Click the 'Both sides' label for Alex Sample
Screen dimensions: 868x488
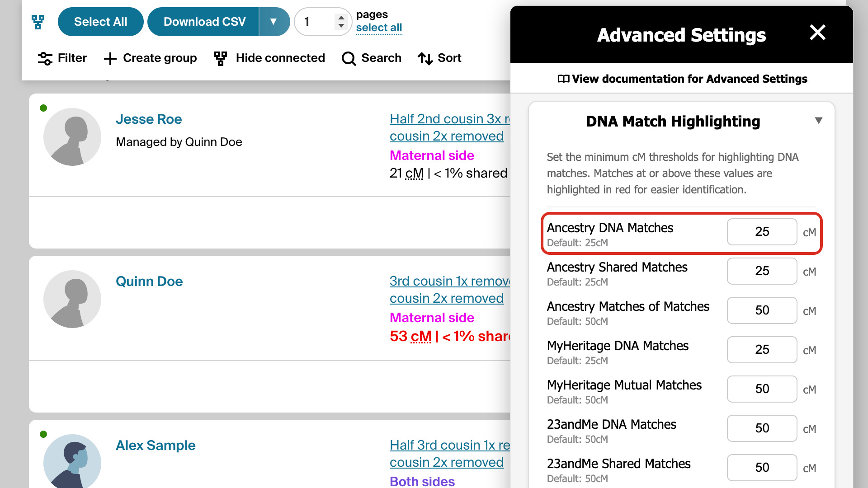tap(422, 481)
